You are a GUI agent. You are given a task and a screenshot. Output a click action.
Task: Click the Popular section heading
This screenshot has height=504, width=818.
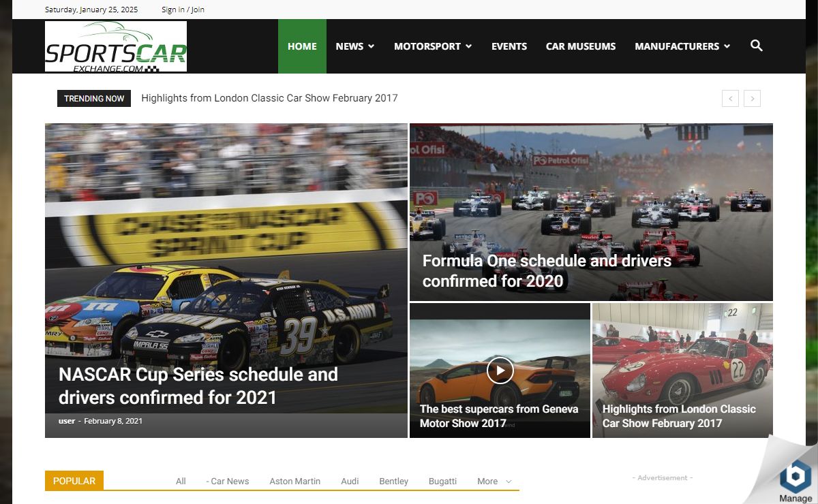click(x=74, y=480)
